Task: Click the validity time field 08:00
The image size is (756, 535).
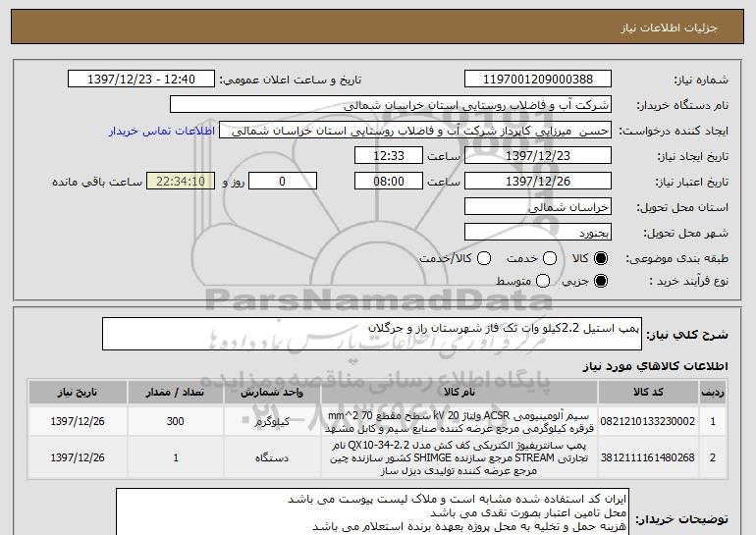Action: pos(389,182)
